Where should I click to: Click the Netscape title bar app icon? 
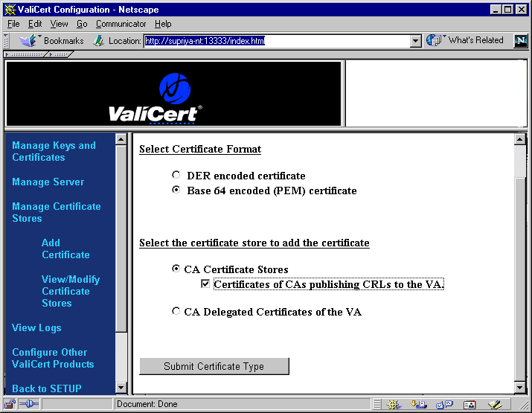point(10,10)
